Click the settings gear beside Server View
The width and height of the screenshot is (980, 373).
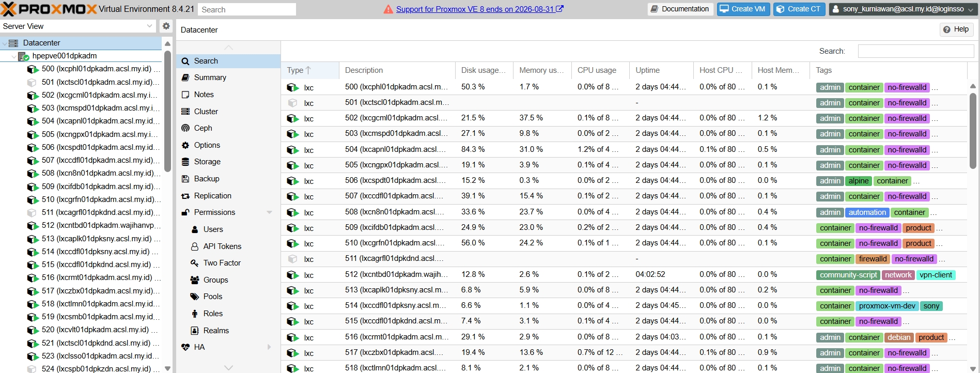(166, 26)
